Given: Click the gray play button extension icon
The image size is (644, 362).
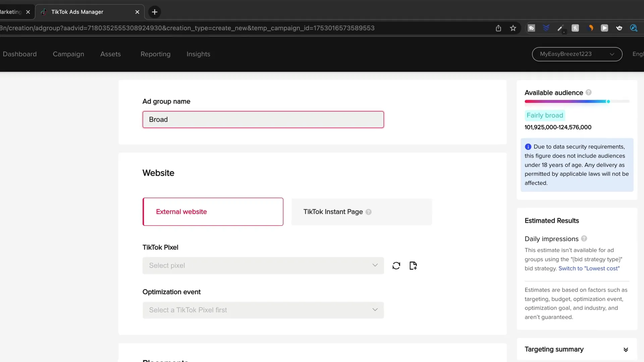Looking at the screenshot, I should point(604,28).
